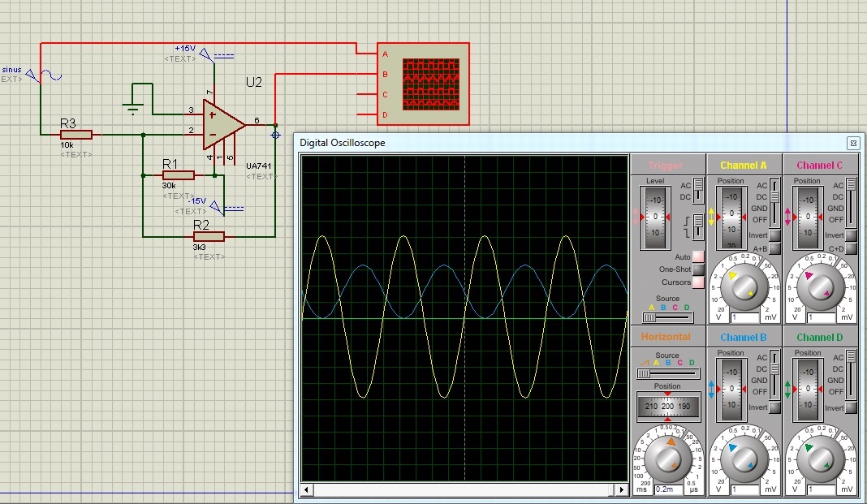Click Trigger edge slope switch
This screenshot has width=867, height=504.
click(x=698, y=227)
